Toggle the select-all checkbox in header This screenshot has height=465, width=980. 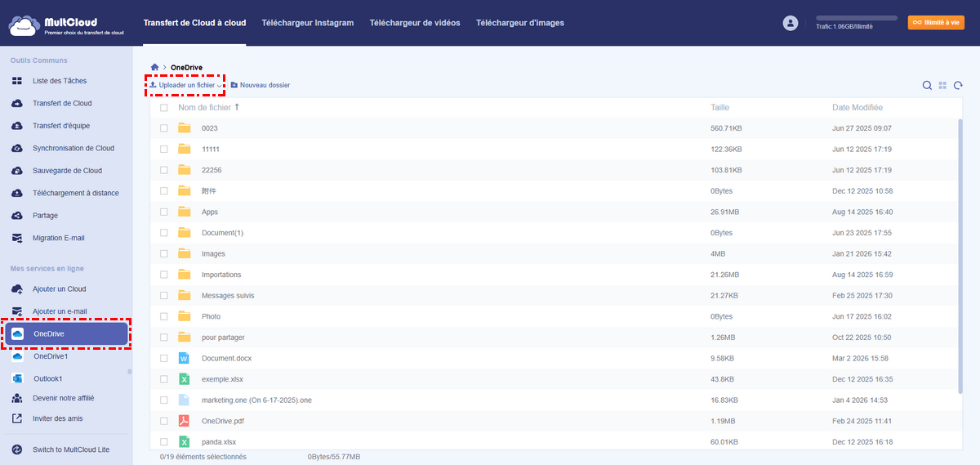164,108
